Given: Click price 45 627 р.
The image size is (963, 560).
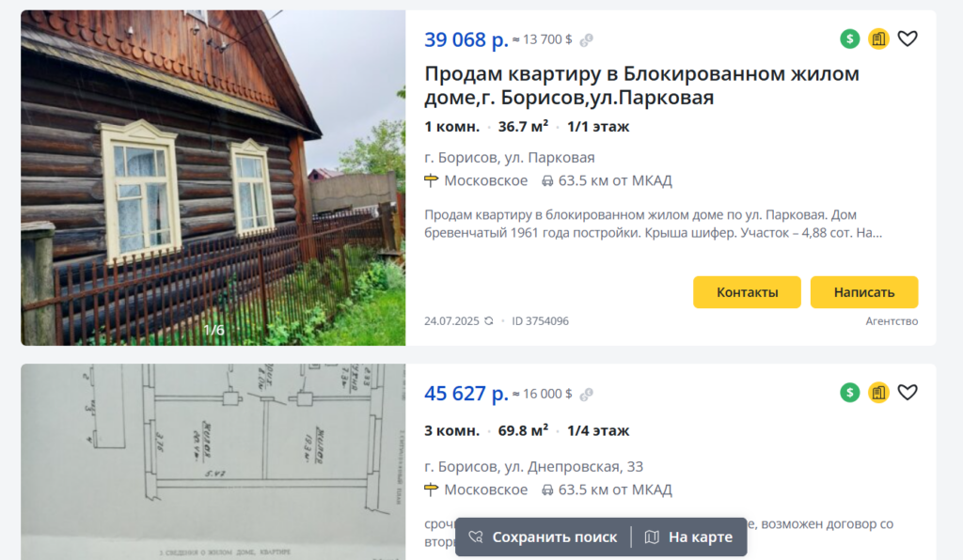Looking at the screenshot, I should [x=466, y=393].
